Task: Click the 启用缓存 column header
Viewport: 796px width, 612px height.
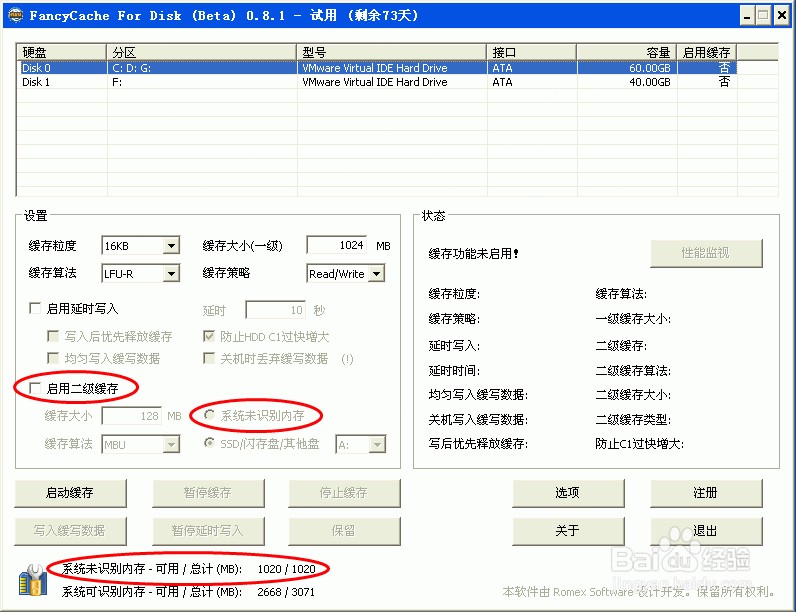Action: click(707, 52)
